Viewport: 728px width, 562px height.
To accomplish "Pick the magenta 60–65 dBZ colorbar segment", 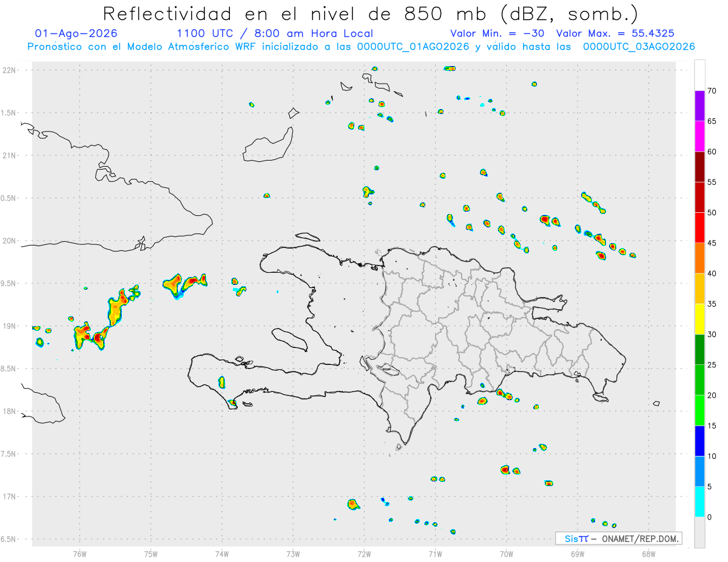I will point(699,136).
